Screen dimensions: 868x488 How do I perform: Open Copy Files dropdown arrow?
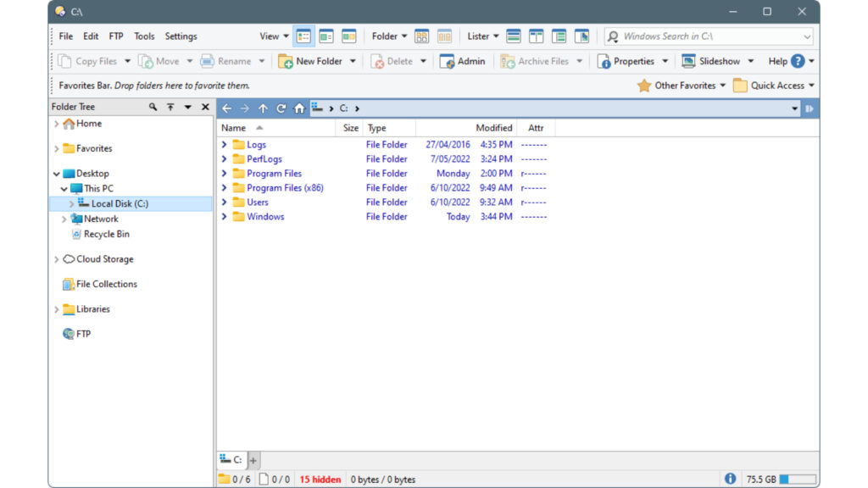[x=127, y=61]
